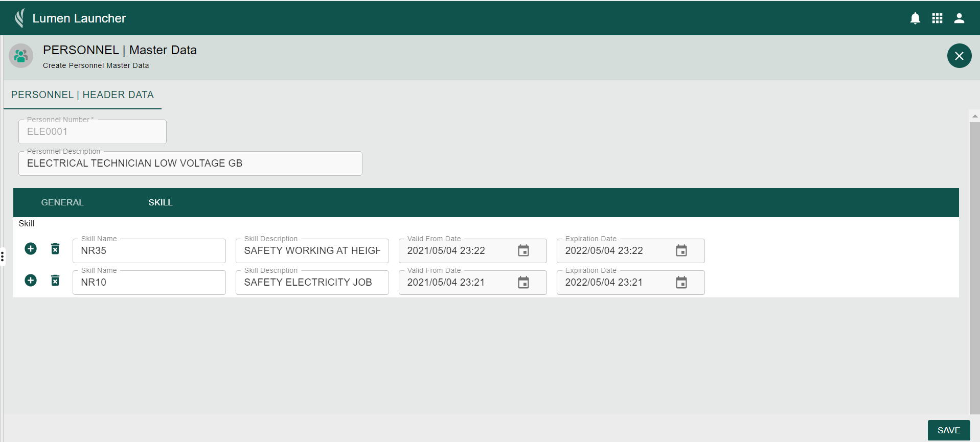Select the SKILL tab
980x442 pixels.
161,203
